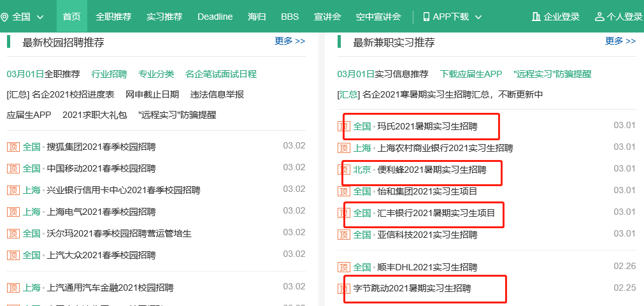The height and width of the screenshot is (306, 644).
Task: Open 玛氏2021暑期实习生招聘 posting
Action: [427, 126]
